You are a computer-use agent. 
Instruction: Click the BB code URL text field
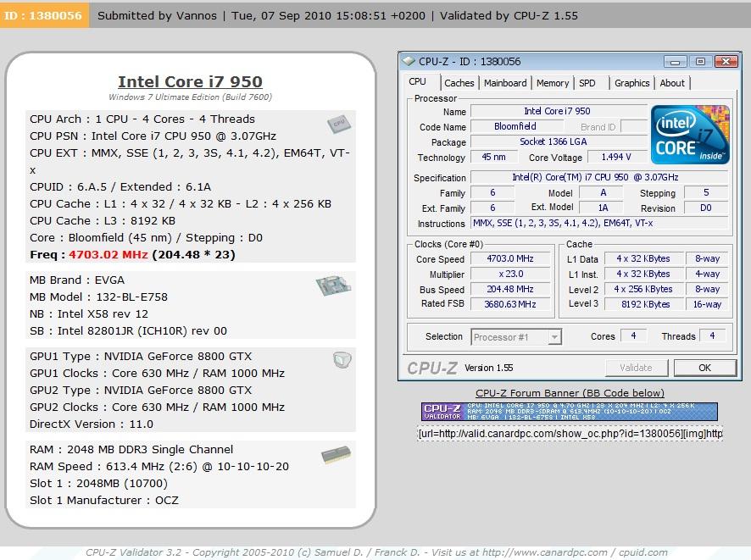(570, 434)
